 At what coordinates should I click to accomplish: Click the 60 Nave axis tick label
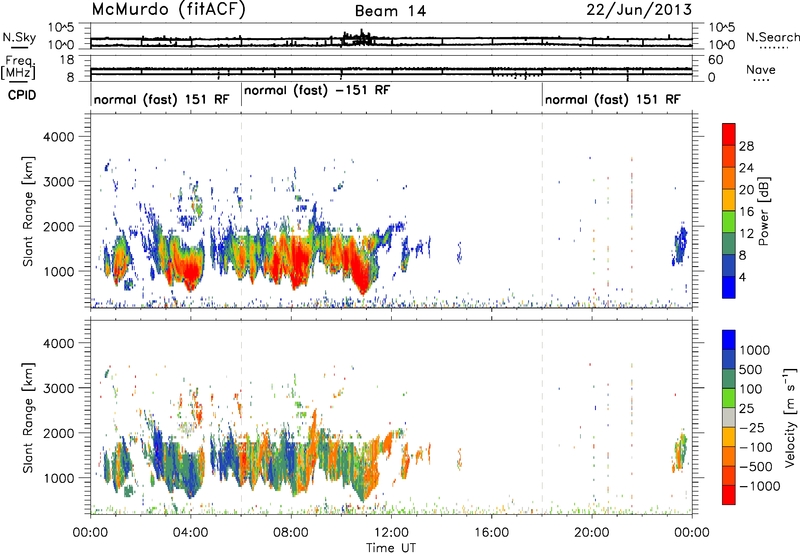pos(716,60)
